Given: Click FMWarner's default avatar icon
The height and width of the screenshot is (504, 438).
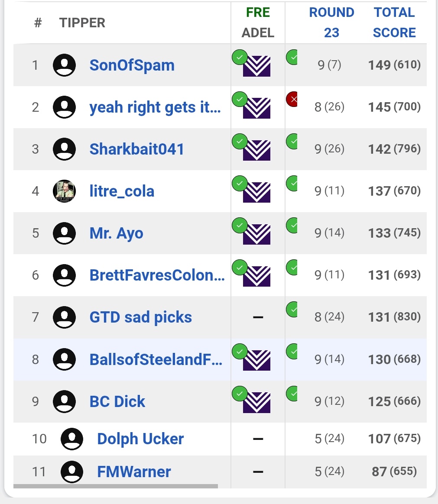Looking at the screenshot, I should [72, 472].
